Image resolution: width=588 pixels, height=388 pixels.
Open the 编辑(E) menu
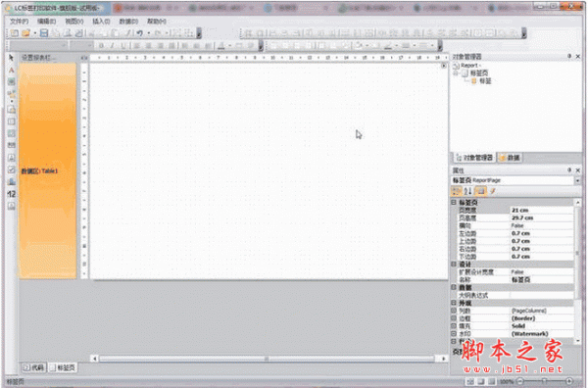pos(46,22)
